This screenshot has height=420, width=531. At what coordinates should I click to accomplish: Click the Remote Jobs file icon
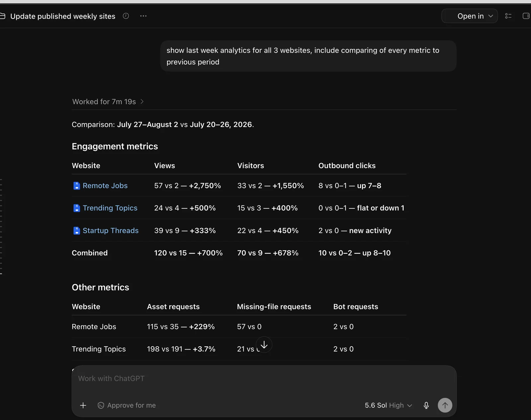pos(77,186)
